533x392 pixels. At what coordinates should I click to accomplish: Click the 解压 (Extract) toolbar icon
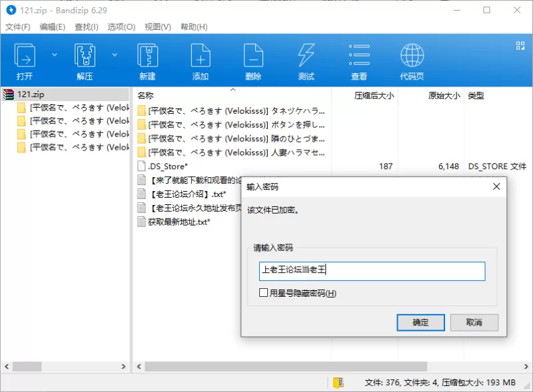click(85, 61)
